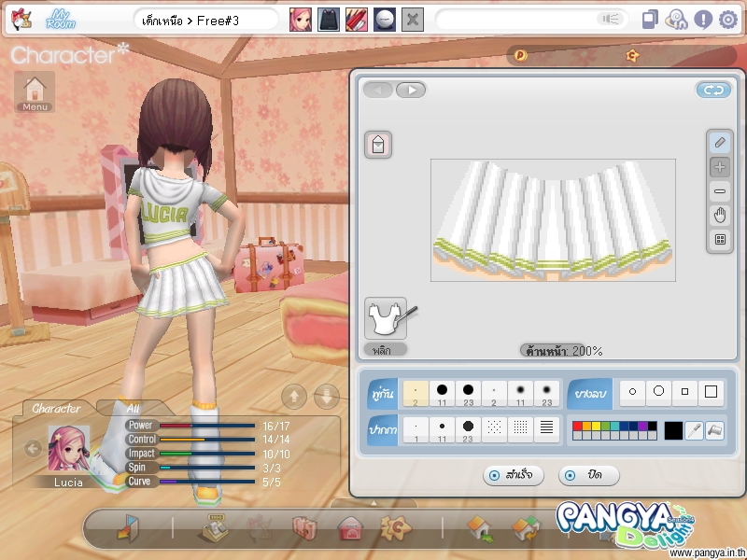This screenshot has height=560, width=747.
Task: Select the sparse dot pattern pen
Action: click(494, 430)
